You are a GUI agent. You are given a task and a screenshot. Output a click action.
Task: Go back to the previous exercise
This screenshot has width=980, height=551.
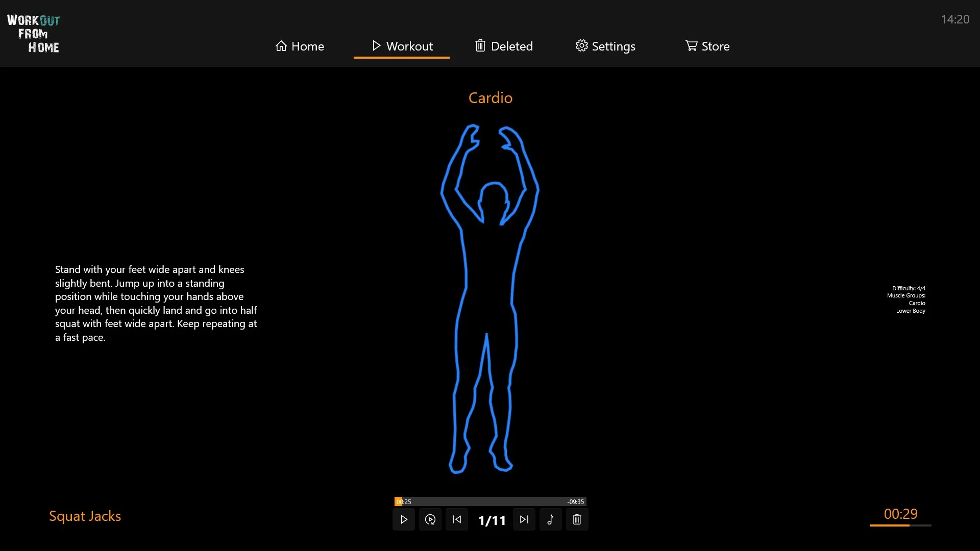pos(457,519)
